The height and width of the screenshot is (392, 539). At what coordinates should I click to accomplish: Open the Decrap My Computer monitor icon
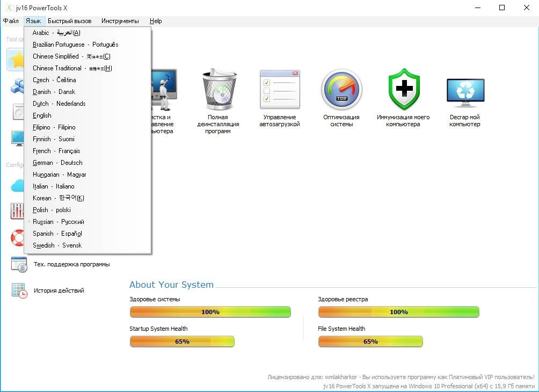point(465,92)
